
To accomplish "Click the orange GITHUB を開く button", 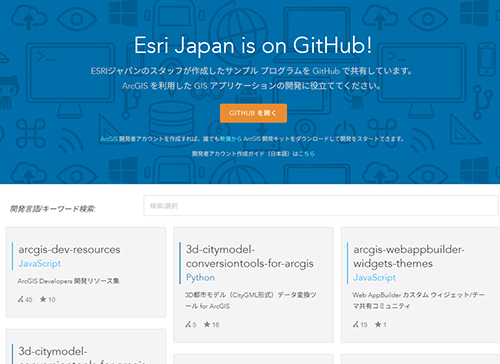I will pos(253,113).
